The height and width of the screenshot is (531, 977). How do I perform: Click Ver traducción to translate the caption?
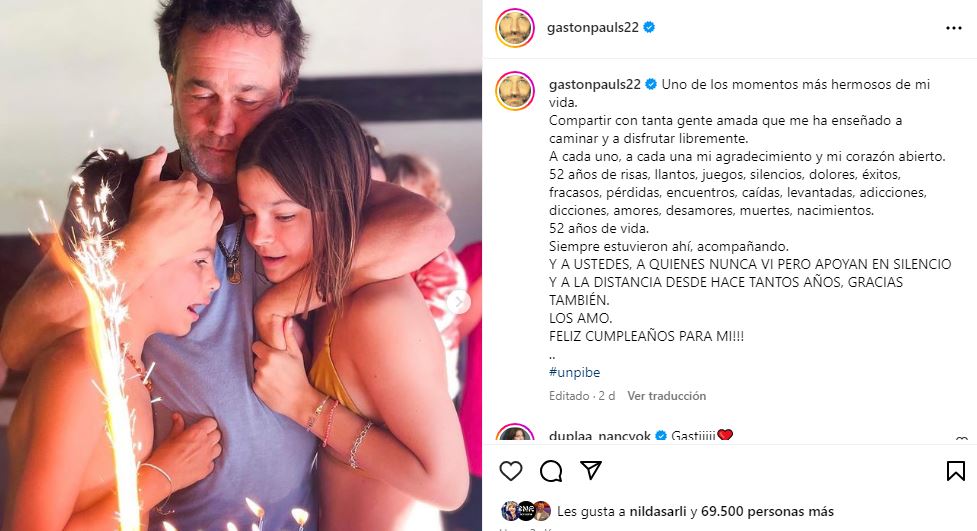click(x=666, y=396)
